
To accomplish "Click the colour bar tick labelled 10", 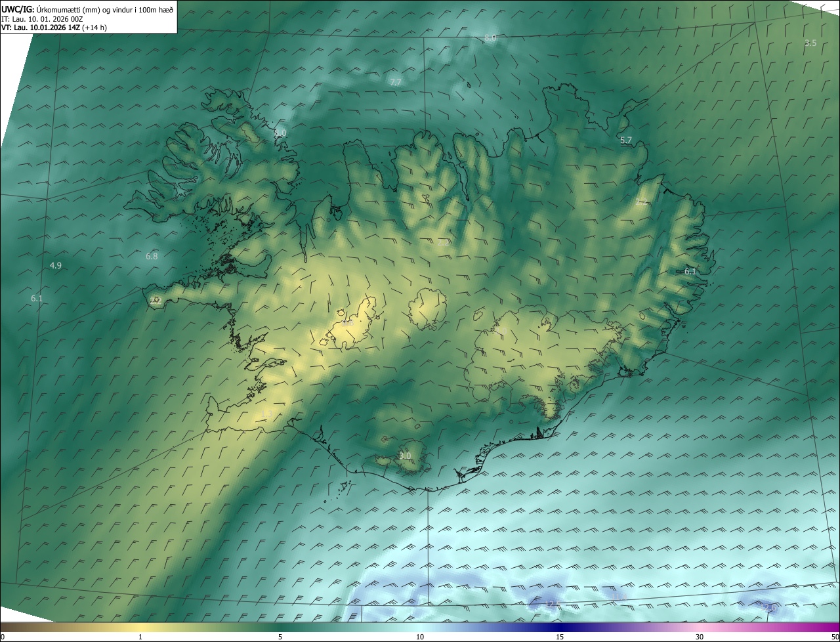I will (420, 637).
